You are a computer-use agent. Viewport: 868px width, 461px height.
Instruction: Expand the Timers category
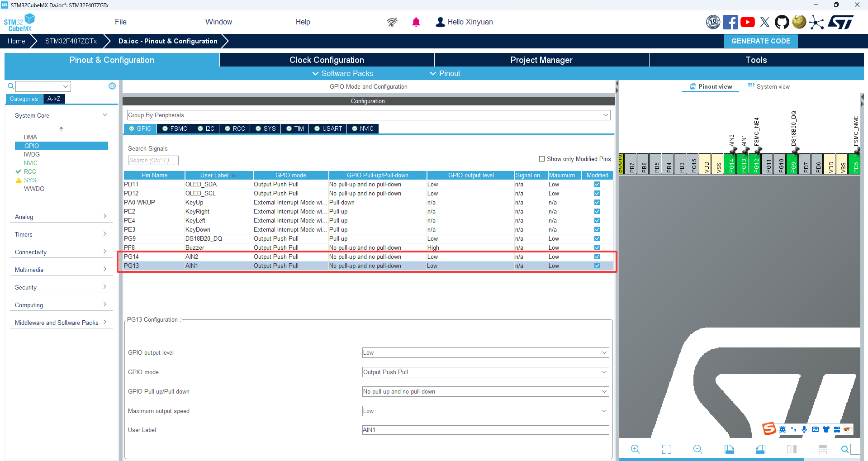pyautogui.click(x=61, y=234)
